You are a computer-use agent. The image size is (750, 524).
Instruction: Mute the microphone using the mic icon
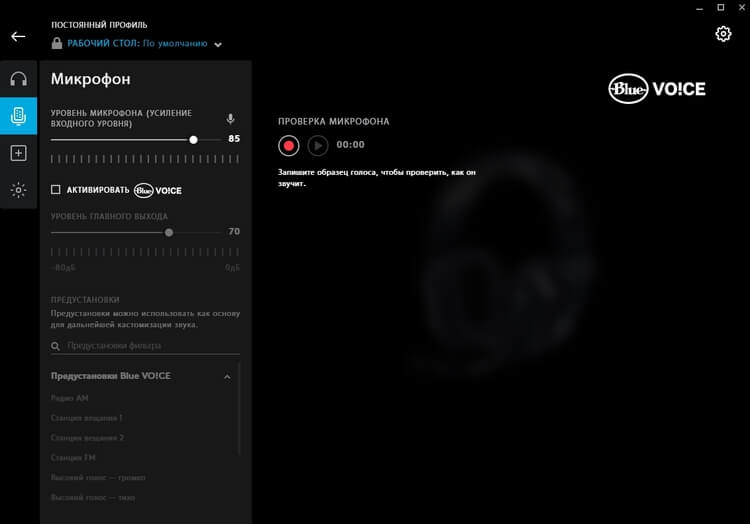(230, 119)
